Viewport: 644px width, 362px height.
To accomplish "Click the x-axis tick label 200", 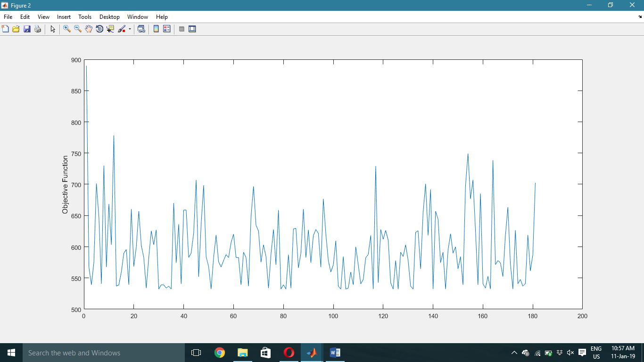I will point(582,316).
